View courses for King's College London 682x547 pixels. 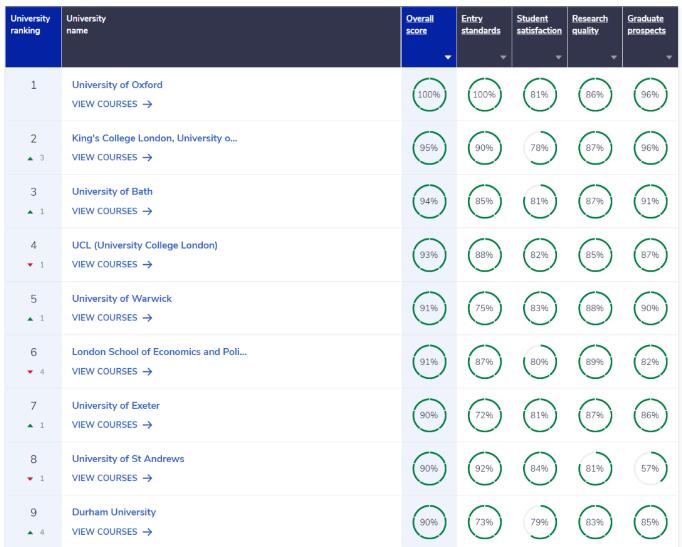pyautogui.click(x=112, y=157)
